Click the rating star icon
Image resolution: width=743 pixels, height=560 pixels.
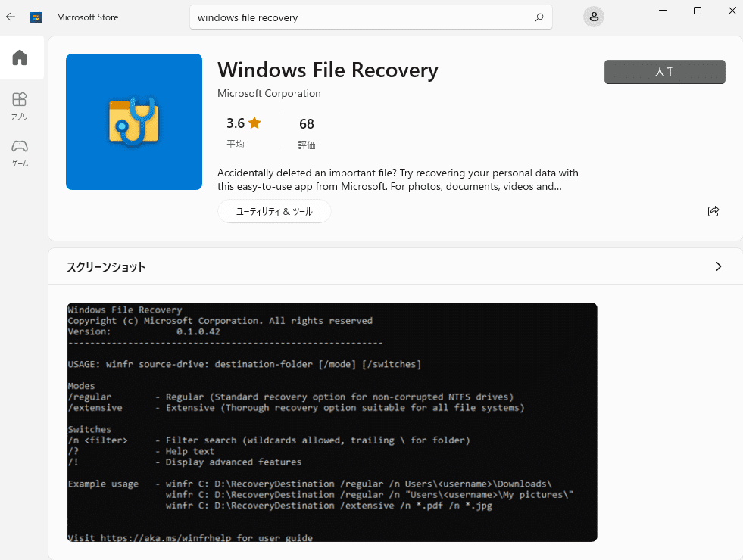click(254, 123)
